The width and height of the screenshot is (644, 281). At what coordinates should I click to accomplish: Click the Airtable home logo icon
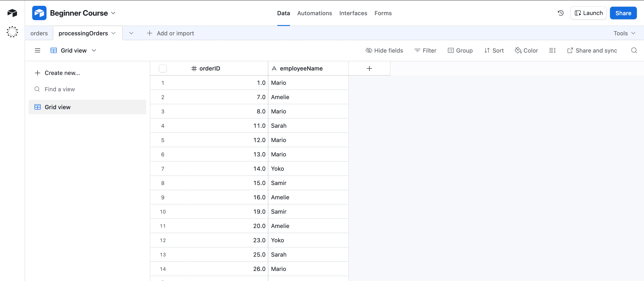coord(12,13)
